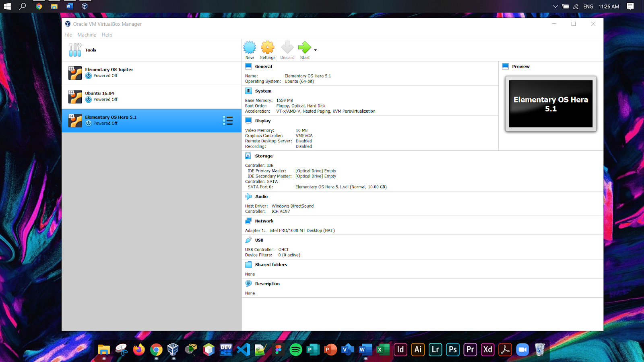Screen dimensions: 644x362
Task: Launch Dev-C++ from the dock
Action: tap(226, 350)
